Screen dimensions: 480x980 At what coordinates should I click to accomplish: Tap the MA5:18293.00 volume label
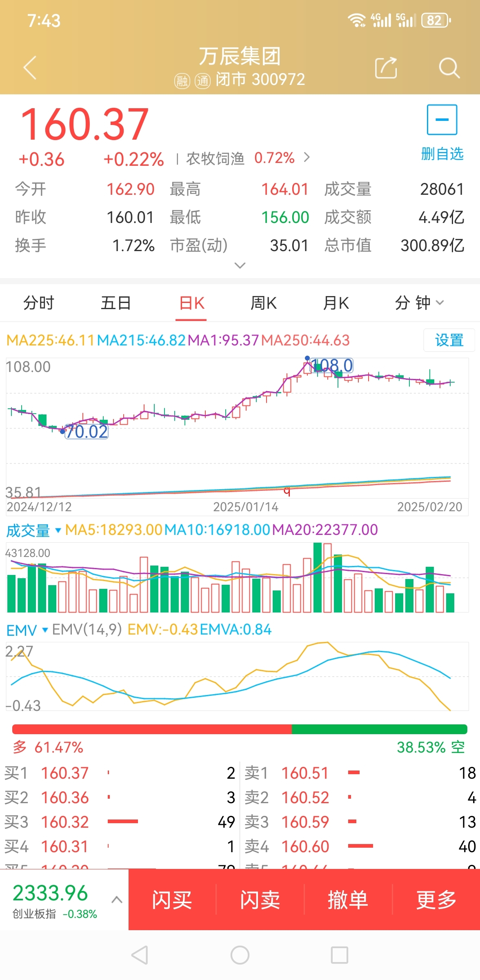pos(114,530)
